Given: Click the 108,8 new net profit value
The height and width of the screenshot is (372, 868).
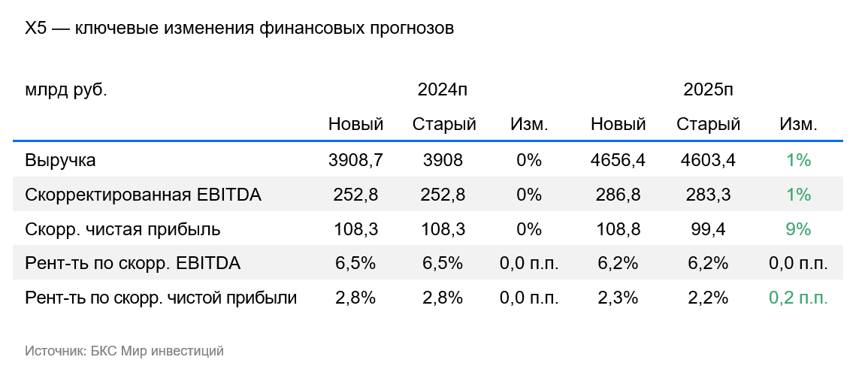Looking at the screenshot, I should click(x=618, y=229).
